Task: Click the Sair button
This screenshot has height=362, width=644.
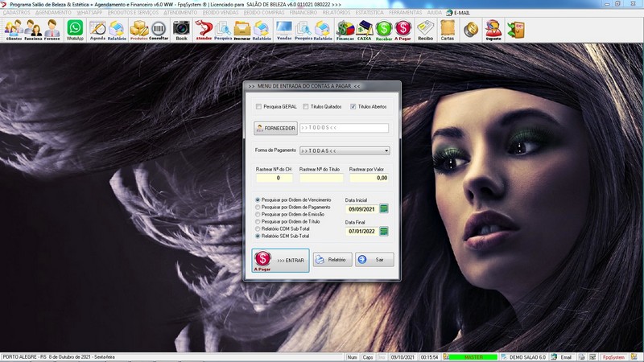Action: click(374, 260)
